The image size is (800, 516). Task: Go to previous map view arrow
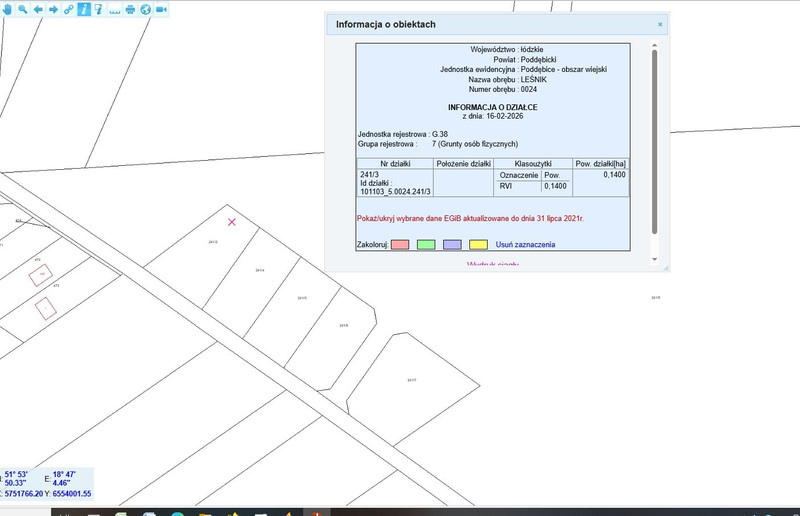pos(38,9)
